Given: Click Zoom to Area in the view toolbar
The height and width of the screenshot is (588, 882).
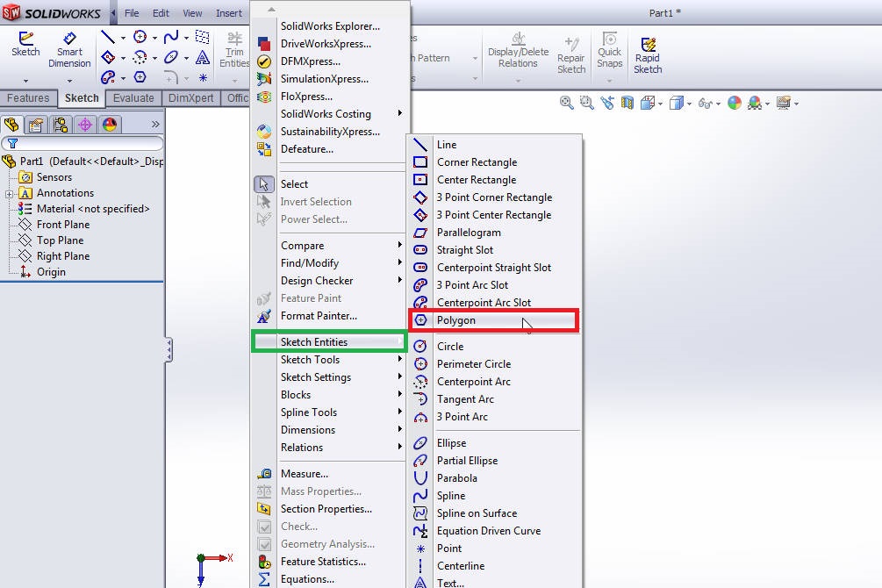Looking at the screenshot, I should [x=587, y=103].
